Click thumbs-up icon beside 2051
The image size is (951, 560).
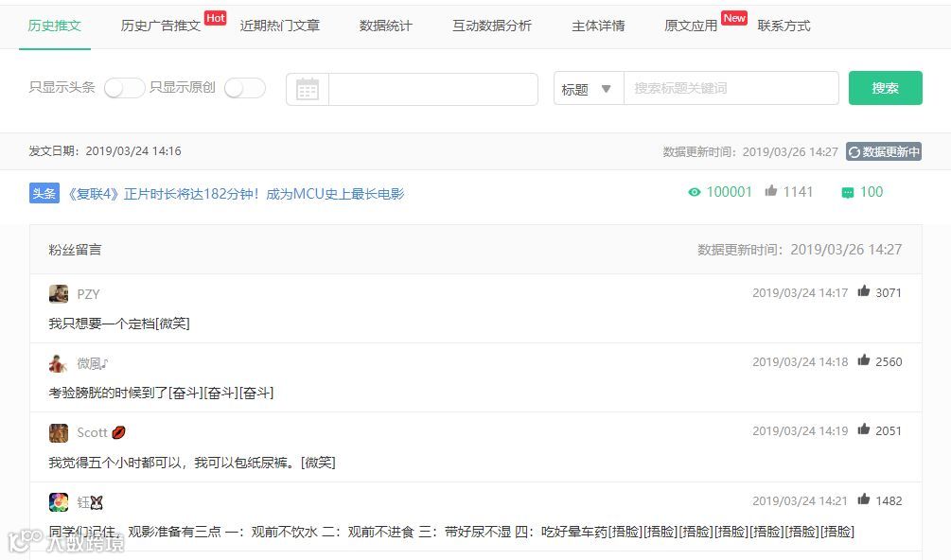click(864, 429)
